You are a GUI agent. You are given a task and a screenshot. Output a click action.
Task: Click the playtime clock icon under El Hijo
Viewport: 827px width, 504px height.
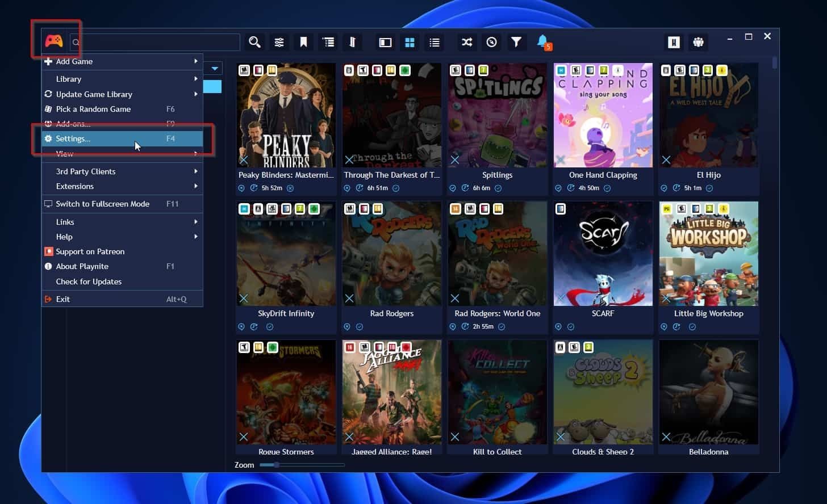[676, 188]
